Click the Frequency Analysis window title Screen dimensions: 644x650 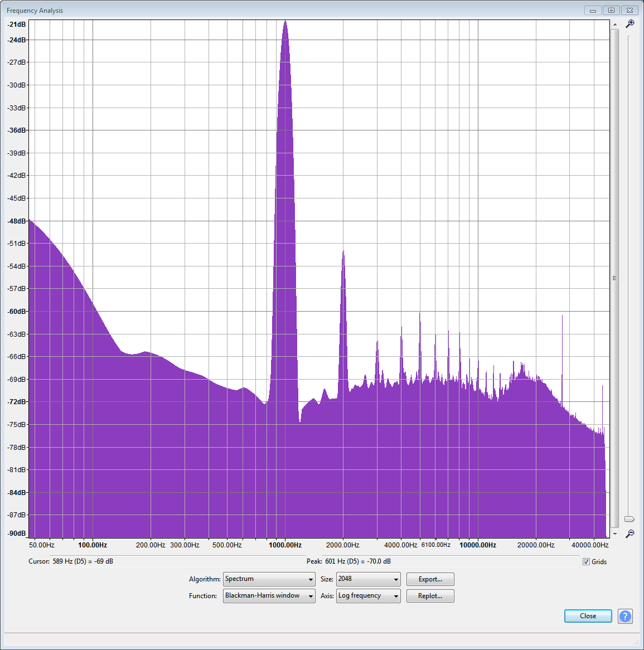click(x=35, y=11)
